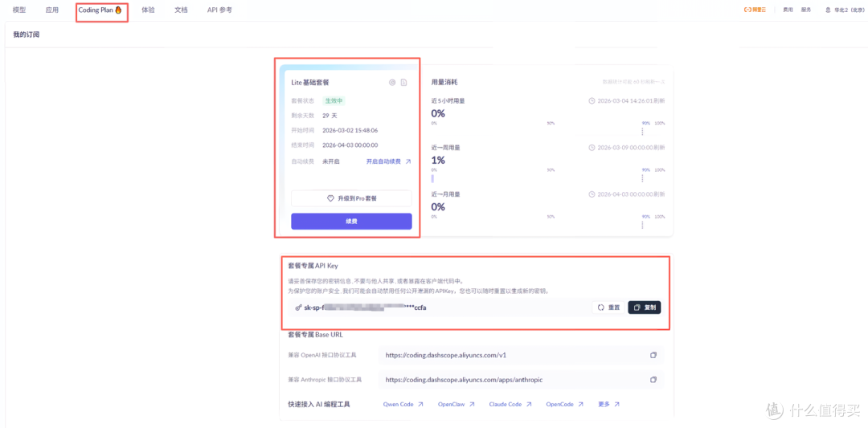This screenshot has width=868, height=428.
Task: Click the 2026-03-09 00:00:00 刷新 timestamp
Action: (631, 148)
